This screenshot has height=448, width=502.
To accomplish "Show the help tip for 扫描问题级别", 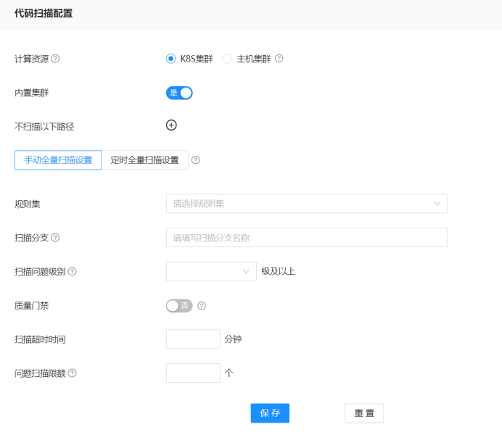I will (72, 272).
